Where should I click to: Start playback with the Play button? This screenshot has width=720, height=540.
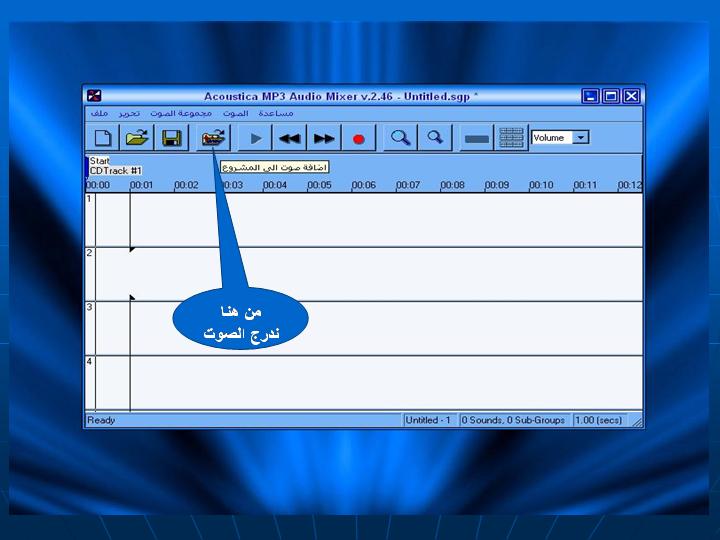click(255, 138)
